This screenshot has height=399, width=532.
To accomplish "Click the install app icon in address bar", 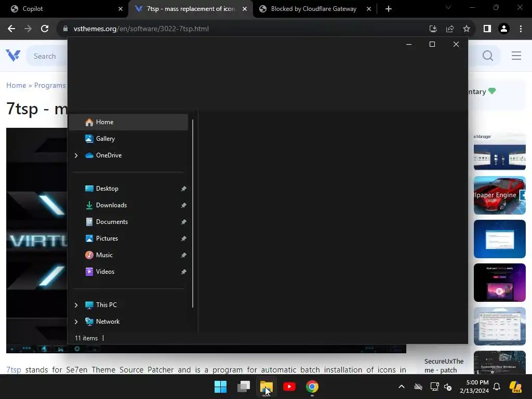I will (433, 29).
